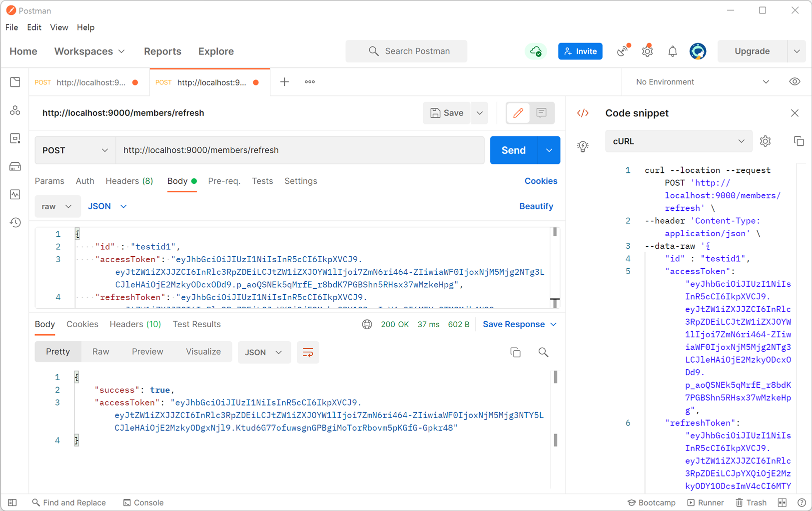Screen dimensions: 812x511
Task: Open the Edit menu
Action: (34, 27)
